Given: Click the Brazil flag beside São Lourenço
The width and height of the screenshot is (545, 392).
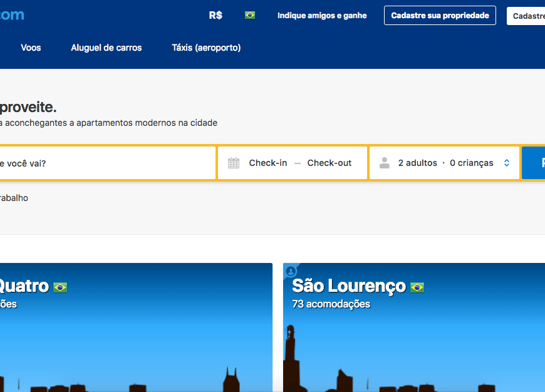Looking at the screenshot, I should click(416, 287).
